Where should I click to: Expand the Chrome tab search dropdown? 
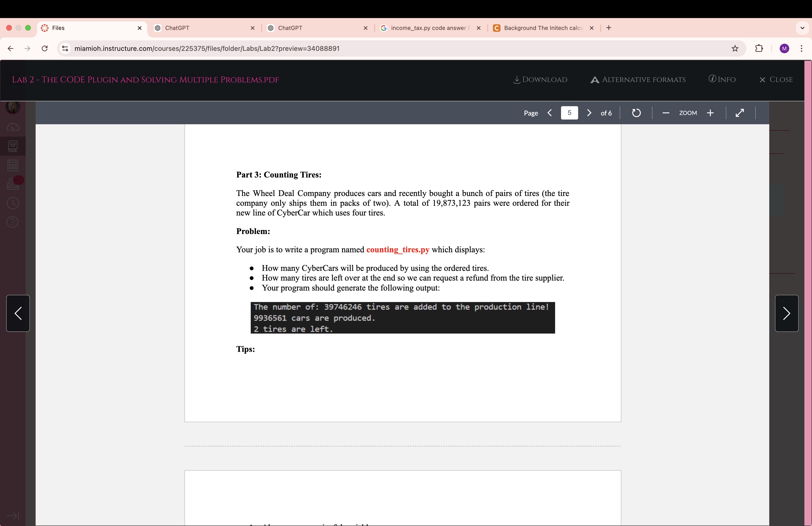803,28
